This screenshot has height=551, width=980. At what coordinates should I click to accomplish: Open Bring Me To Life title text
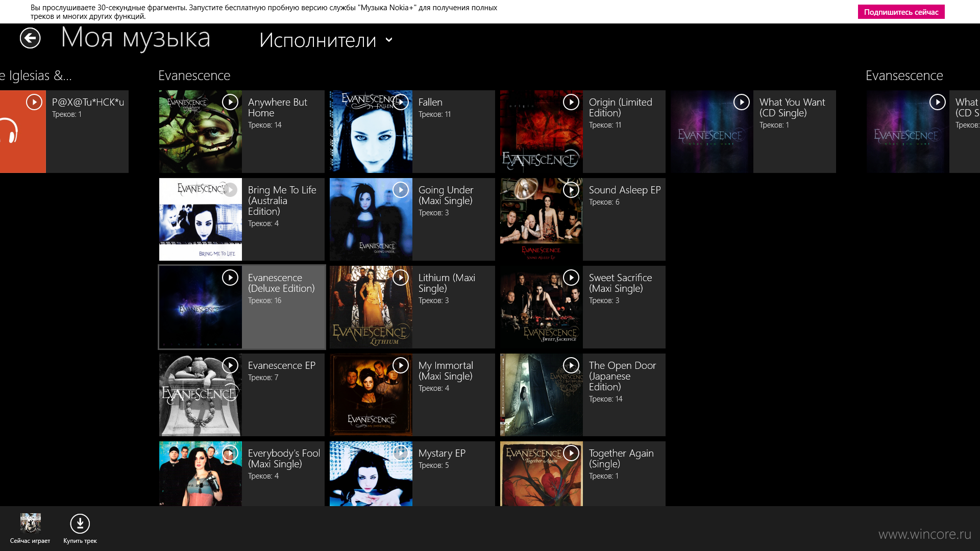click(x=282, y=201)
